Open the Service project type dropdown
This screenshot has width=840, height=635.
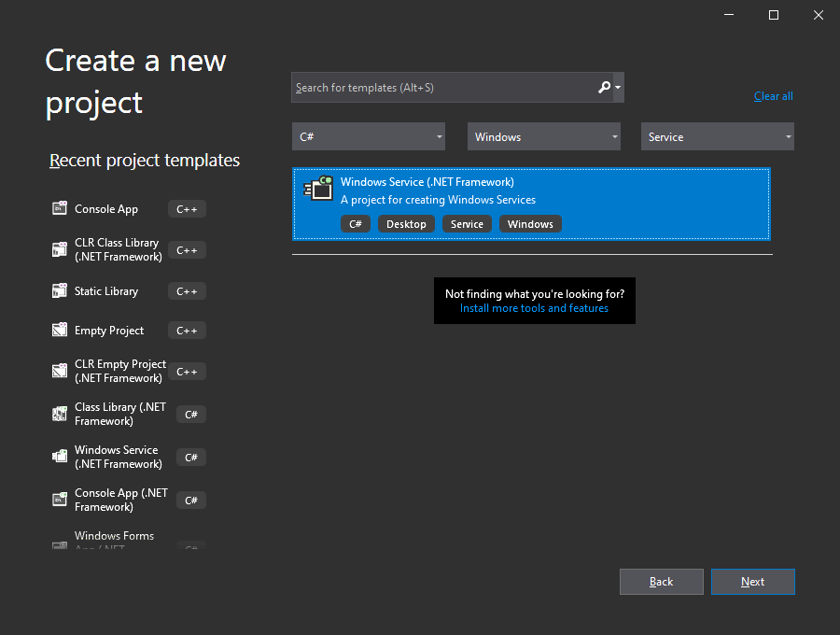tap(718, 136)
